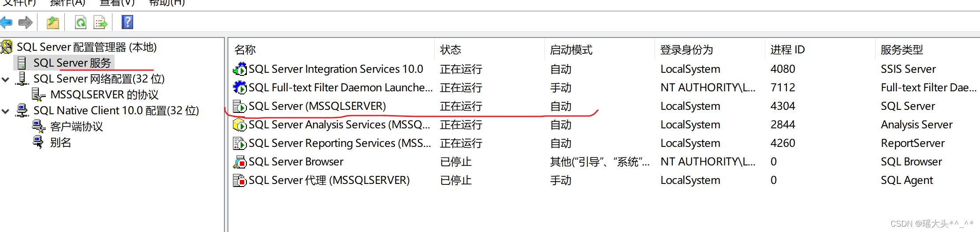Click the Analysis Services service icon
Image resolution: width=980 pixels, height=232 pixels.
[240, 125]
